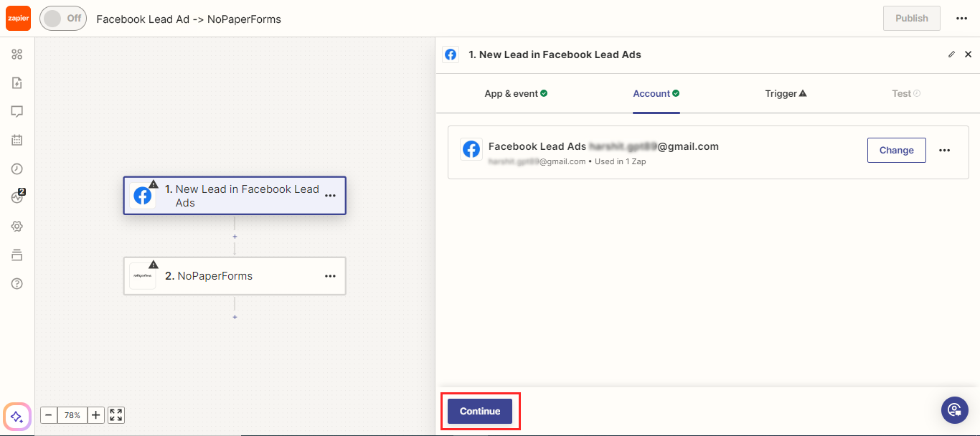Viewport: 980px width, 436px height.
Task: Open the Zap file sidebar icon
Action: (x=17, y=83)
